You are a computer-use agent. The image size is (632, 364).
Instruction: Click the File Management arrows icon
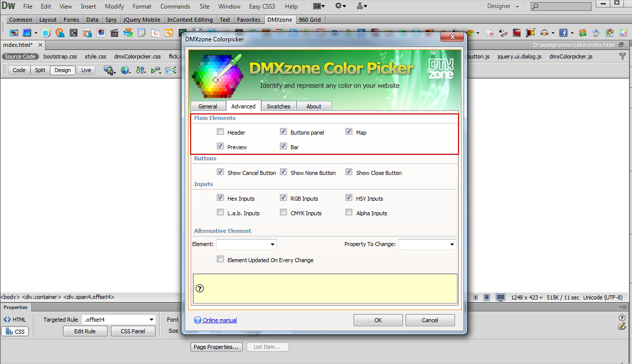pyautogui.click(x=140, y=70)
